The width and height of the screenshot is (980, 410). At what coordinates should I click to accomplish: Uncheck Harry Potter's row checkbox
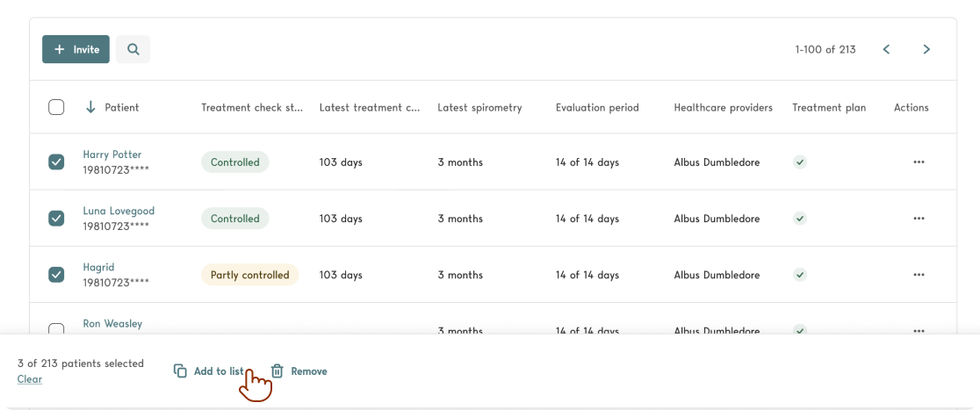[x=56, y=162]
